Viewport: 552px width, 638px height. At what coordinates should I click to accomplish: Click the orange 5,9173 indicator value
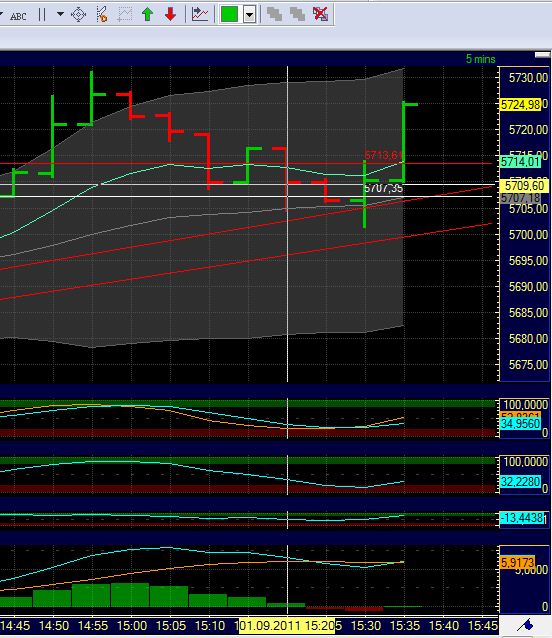click(517, 563)
